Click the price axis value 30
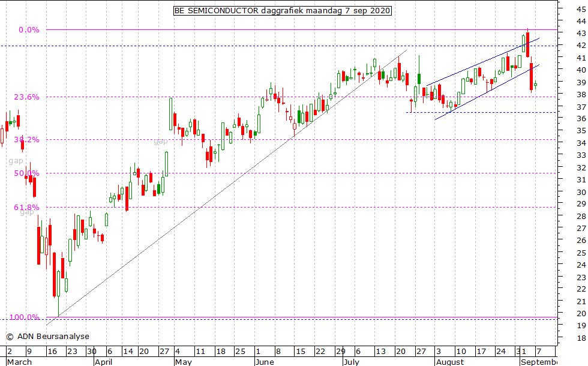Screen dimensions: 588x366 coord(581,193)
